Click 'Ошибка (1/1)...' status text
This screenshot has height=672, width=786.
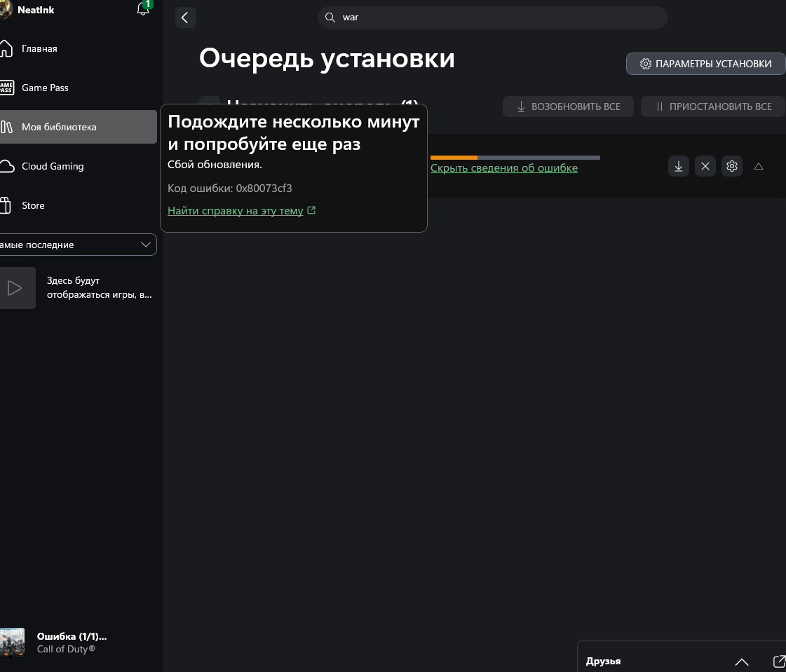tap(72, 636)
